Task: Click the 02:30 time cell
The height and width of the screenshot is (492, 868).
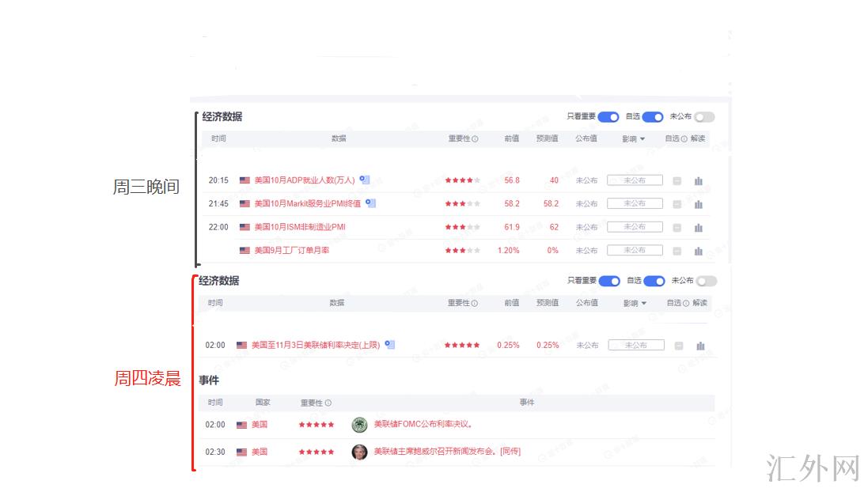Action: (x=215, y=452)
